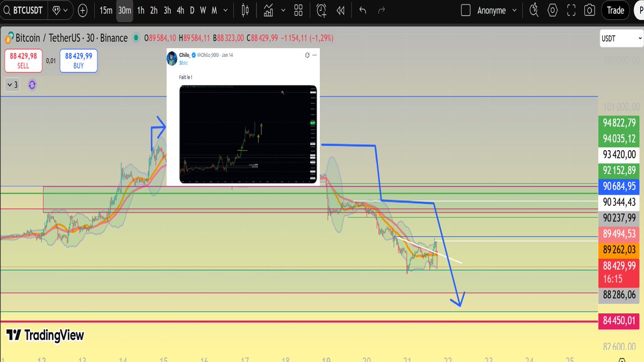644x362 pixels.
Task: Click the $btc cashtag link
Action: pos(184,63)
